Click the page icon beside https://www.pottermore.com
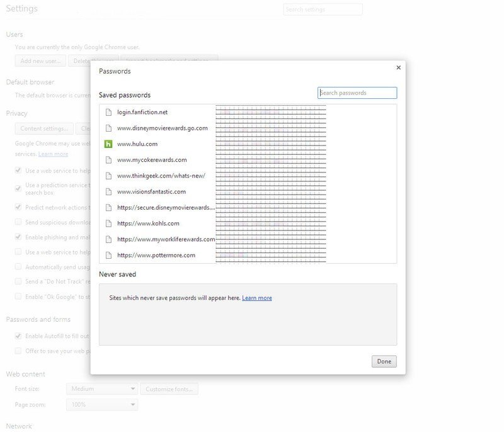 [x=108, y=255]
